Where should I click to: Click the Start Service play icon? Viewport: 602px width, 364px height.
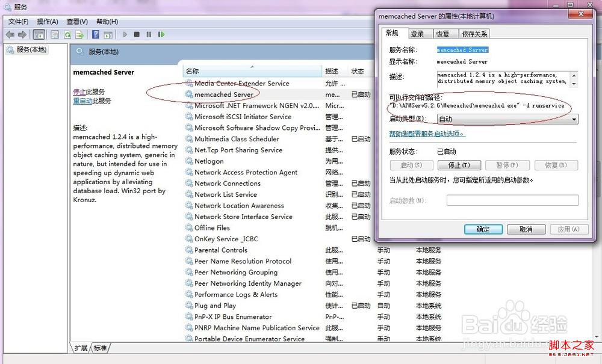click(x=125, y=34)
